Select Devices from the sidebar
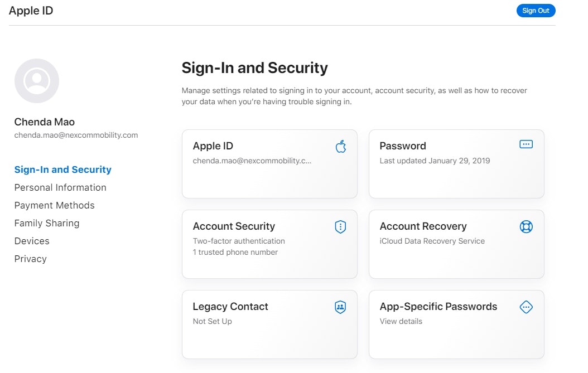 [x=32, y=241]
